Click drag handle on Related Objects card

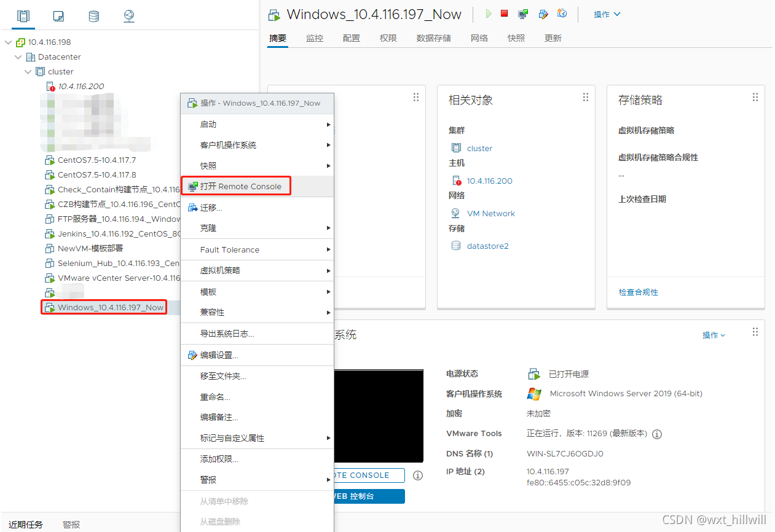586,98
